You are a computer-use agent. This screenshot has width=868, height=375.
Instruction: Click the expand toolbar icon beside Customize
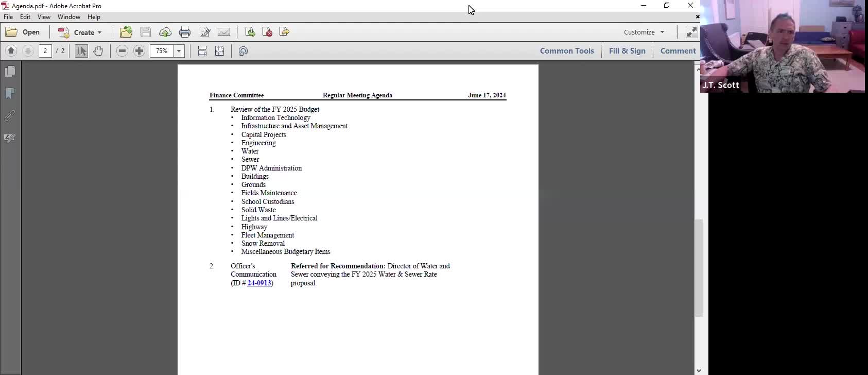click(691, 32)
